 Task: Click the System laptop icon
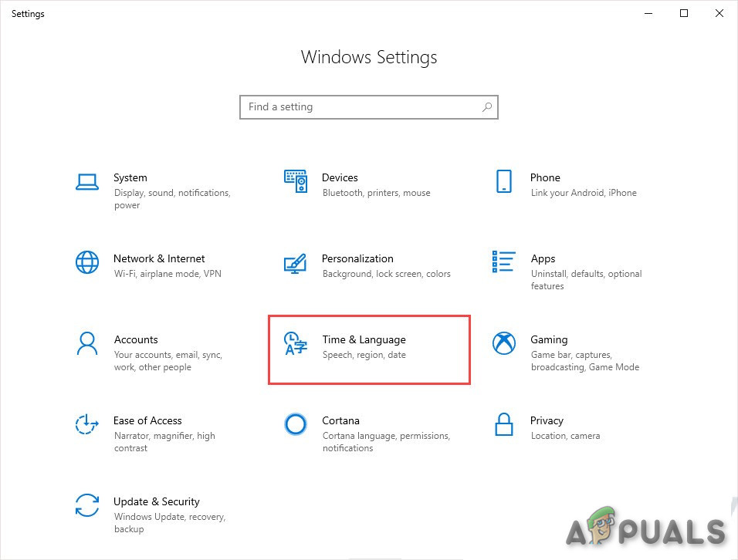click(87, 182)
